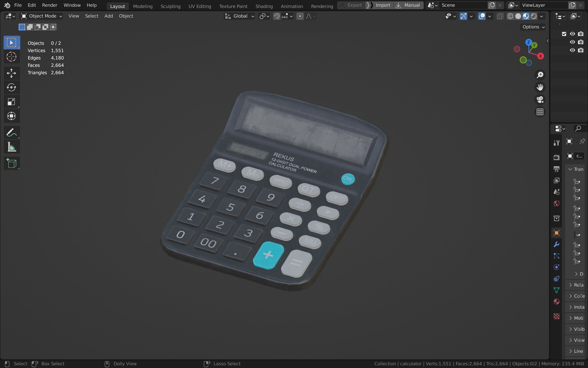588x368 pixels.
Task: Click the Import button
Action: click(x=380, y=5)
